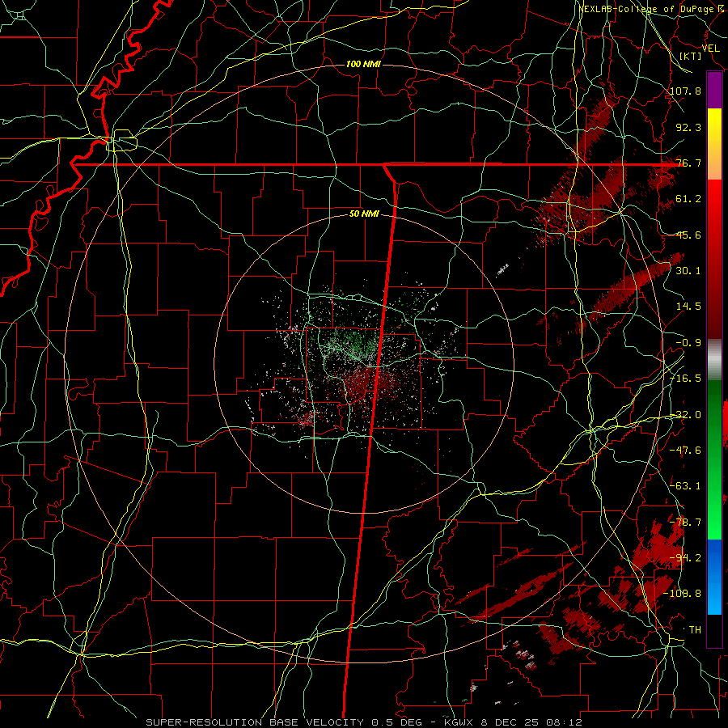Click the -32.0 velocity scale value
This screenshot has height=728, width=728.
coord(685,415)
